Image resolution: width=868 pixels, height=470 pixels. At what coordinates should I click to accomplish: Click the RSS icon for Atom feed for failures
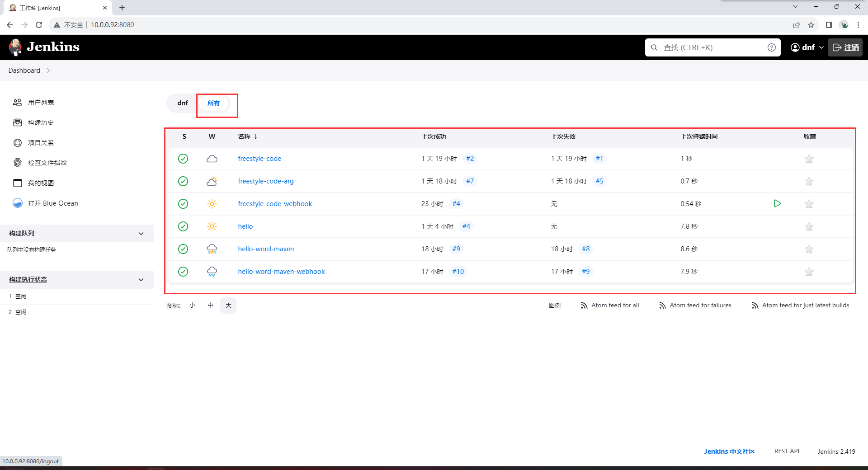[663, 305]
